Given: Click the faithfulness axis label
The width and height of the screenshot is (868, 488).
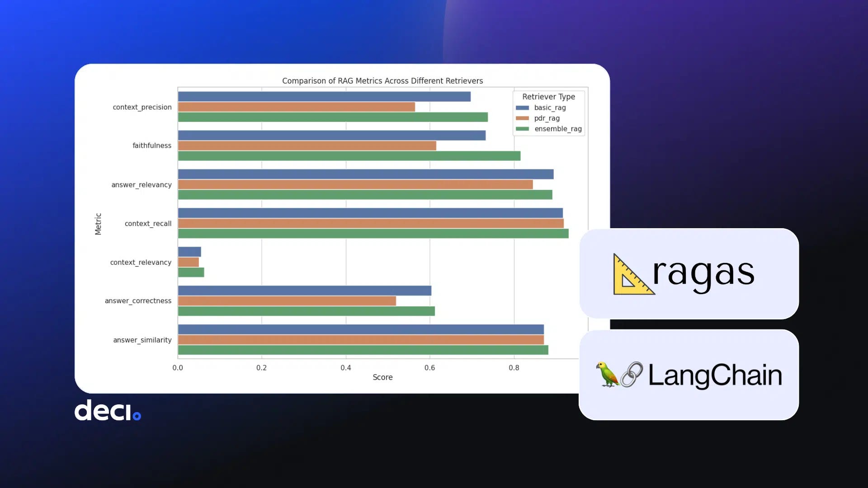Looking at the screenshot, I should pos(152,145).
